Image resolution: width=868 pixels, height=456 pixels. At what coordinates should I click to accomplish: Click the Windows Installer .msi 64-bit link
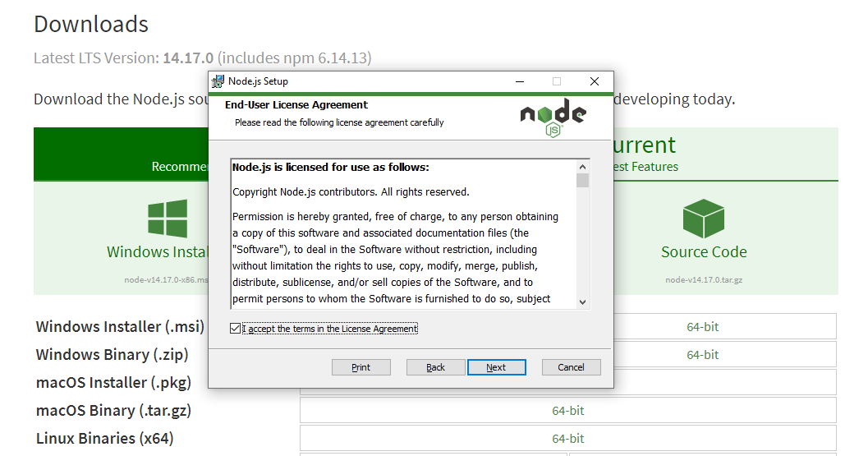(702, 327)
